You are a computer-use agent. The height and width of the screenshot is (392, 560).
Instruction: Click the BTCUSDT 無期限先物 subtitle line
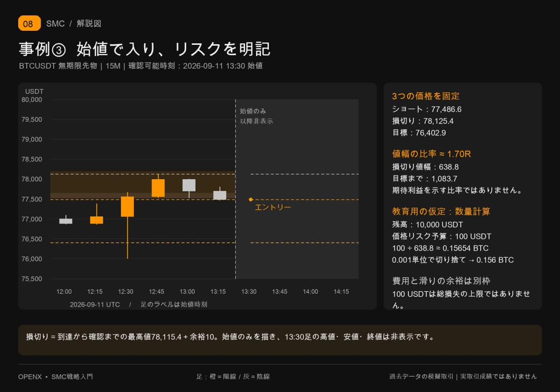coord(140,66)
